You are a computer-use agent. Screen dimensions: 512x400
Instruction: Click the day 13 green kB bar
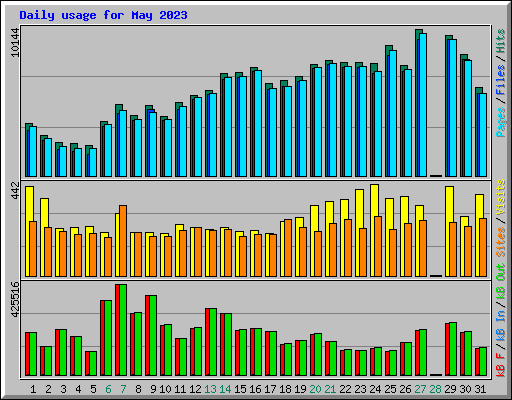213,342
